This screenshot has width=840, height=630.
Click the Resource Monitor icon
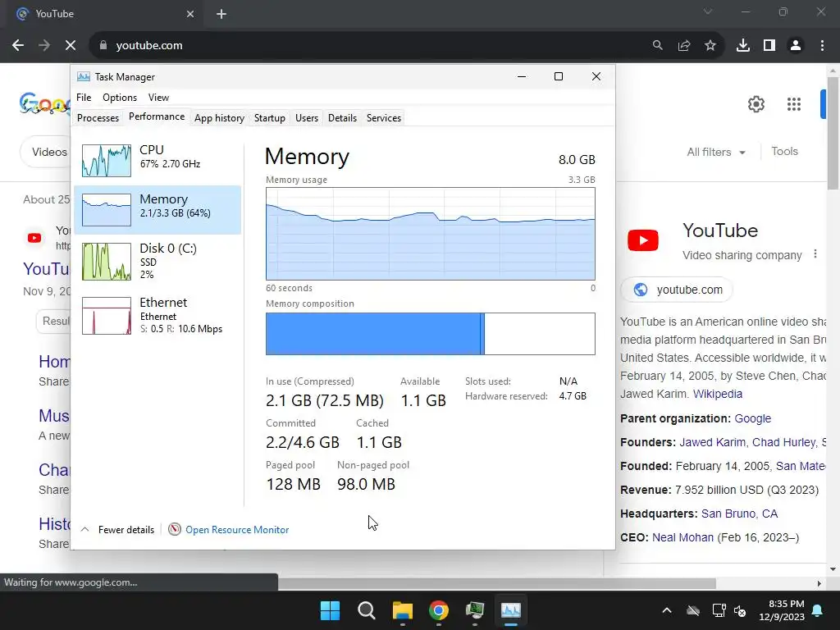click(175, 529)
